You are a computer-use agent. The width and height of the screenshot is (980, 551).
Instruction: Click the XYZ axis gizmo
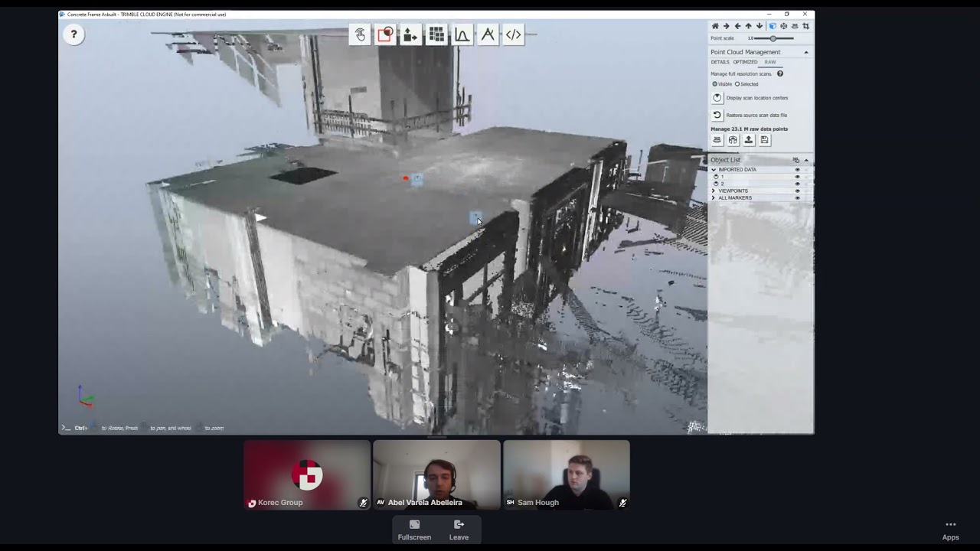(85, 396)
